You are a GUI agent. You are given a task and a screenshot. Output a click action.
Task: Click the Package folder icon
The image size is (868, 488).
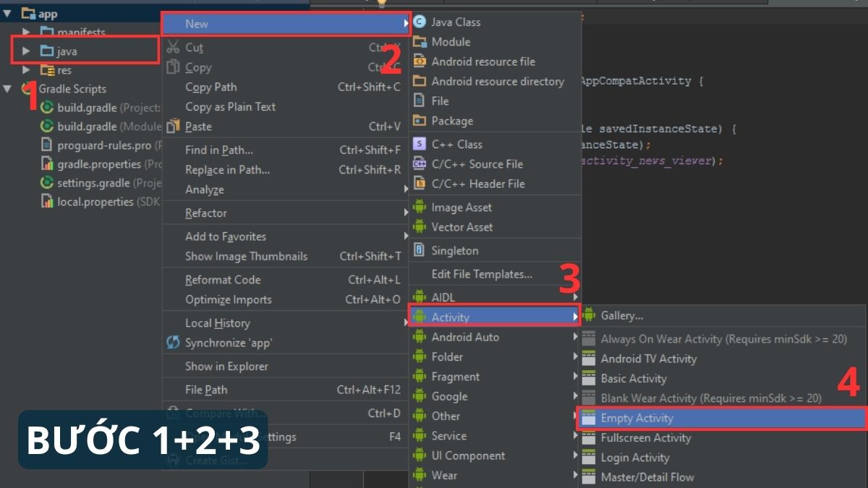tap(420, 121)
